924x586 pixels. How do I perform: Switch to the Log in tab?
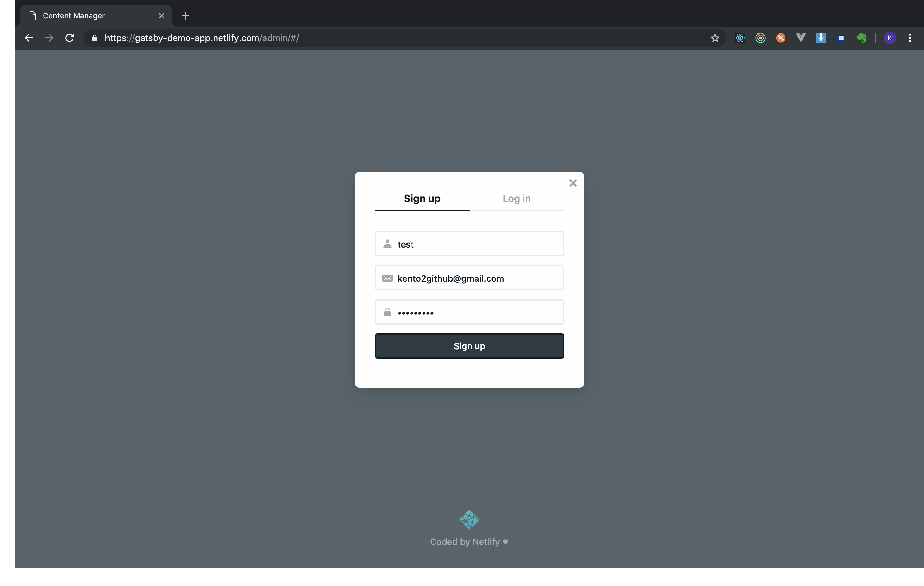[x=517, y=199]
